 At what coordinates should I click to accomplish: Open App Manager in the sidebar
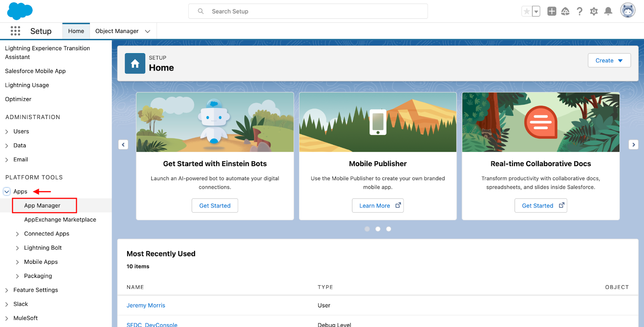click(42, 206)
